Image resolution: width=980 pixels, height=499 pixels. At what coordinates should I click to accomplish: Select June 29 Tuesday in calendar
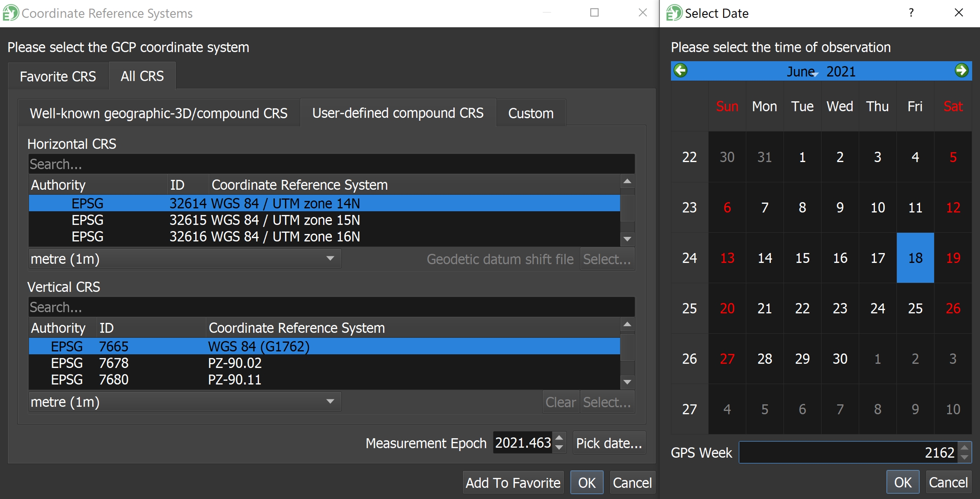pos(802,359)
